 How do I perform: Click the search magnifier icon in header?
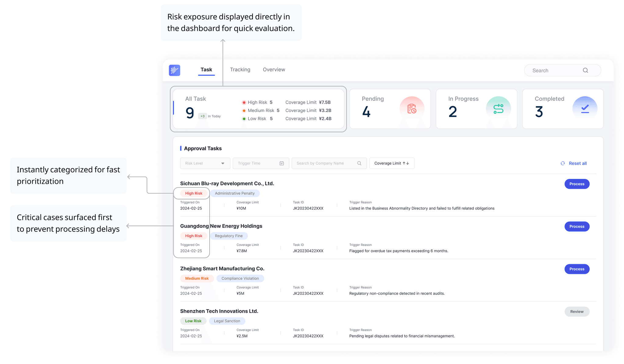585,70
